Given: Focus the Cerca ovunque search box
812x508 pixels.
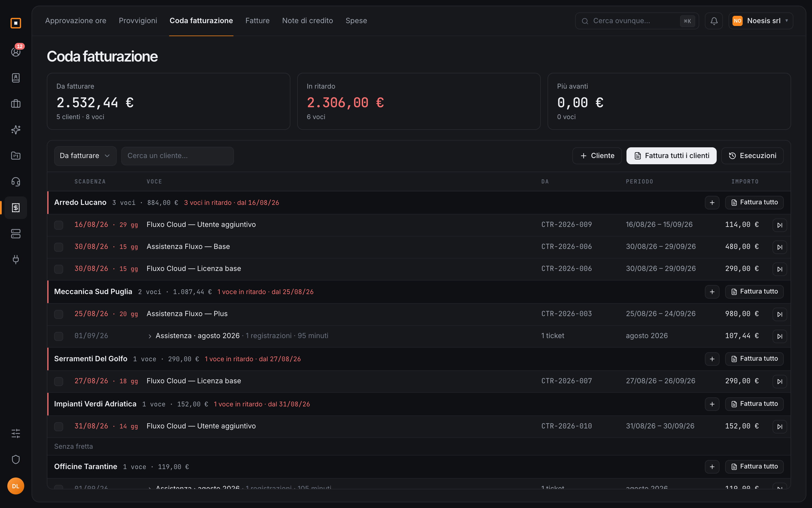Looking at the screenshot, I should tap(637, 21).
